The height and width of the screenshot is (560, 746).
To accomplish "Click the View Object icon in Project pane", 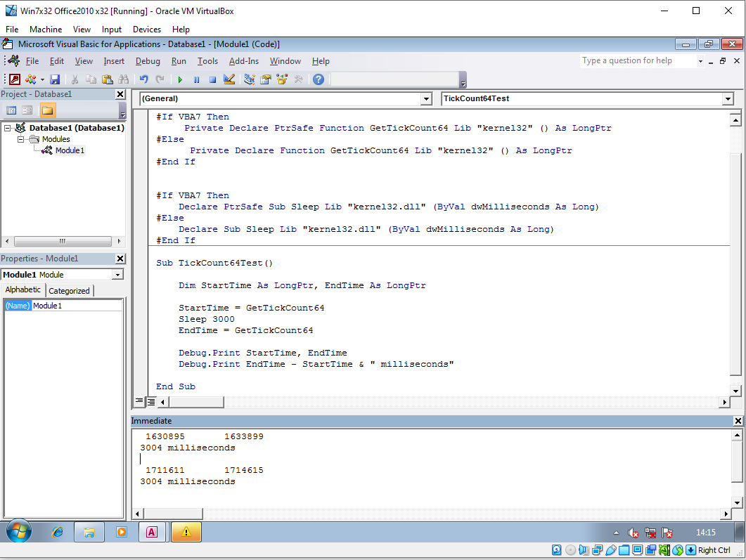I will point(27,111).
